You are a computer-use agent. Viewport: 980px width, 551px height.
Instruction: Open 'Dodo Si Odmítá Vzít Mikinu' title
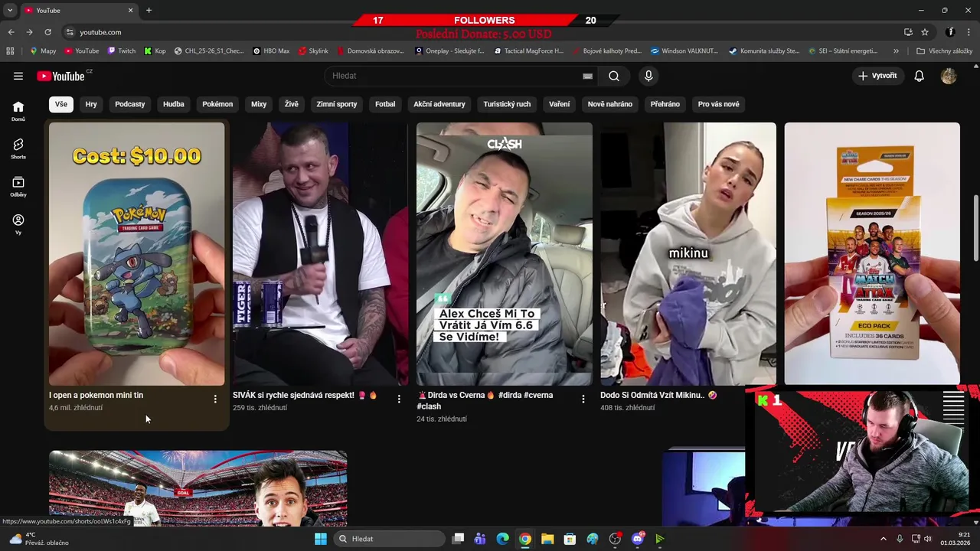(658, 396)
